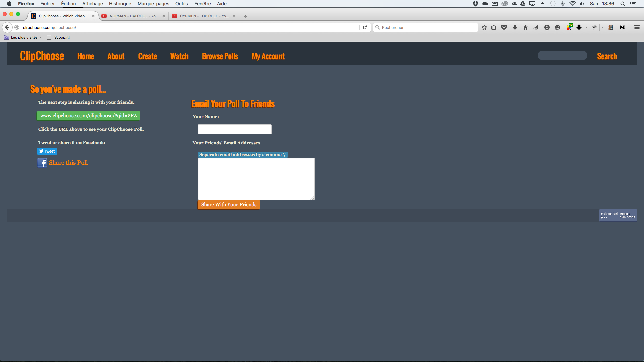Screen dimensions: 644x362
Task: Open the Outils menu
Action: click(181, 4)
